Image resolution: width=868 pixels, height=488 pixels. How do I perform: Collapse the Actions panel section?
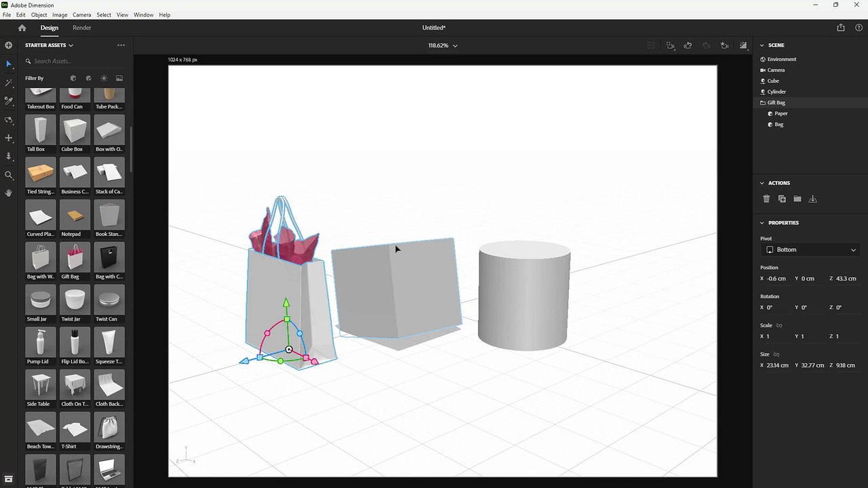(762, 183)
